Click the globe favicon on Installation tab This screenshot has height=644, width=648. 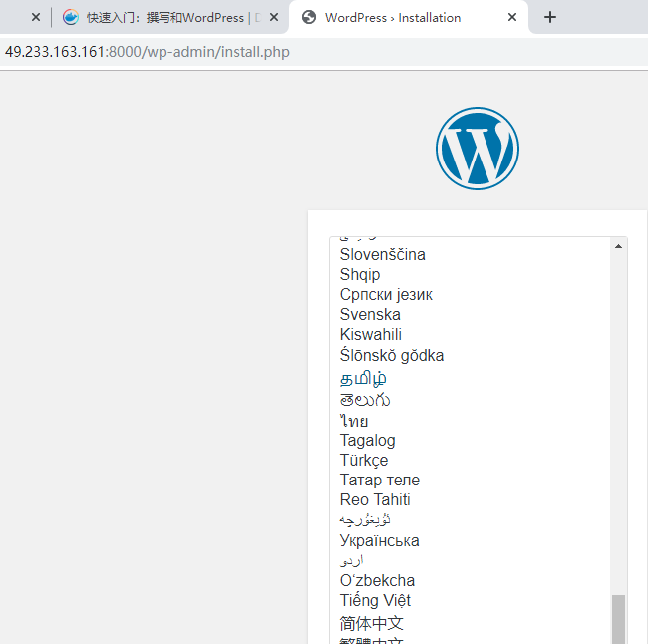pos(309,17)
